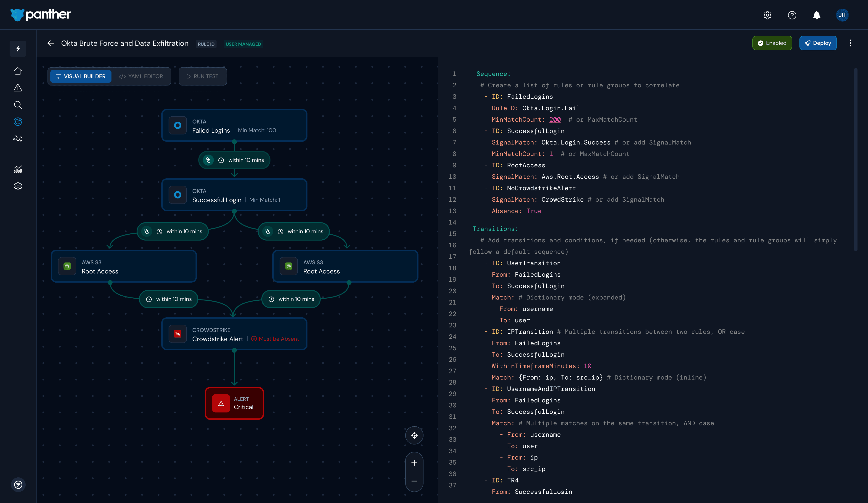Click the S3 icon on left Root Access node
The image size is (868, 503).
[x=67, y=267]
